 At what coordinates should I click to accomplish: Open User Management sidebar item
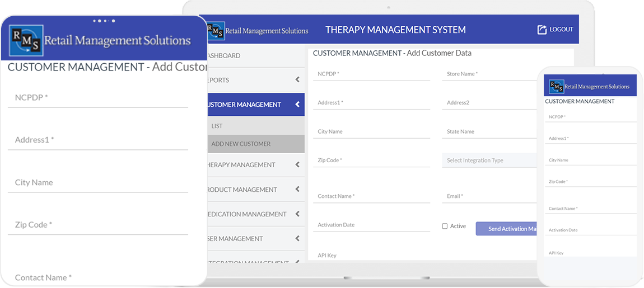point(255,238)
